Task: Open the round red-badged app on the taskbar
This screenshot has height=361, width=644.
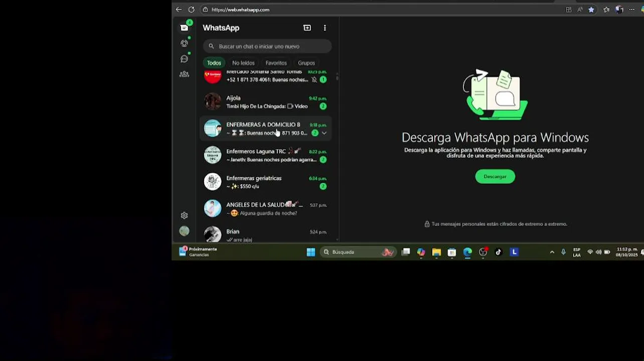Action: coord(483,252)
